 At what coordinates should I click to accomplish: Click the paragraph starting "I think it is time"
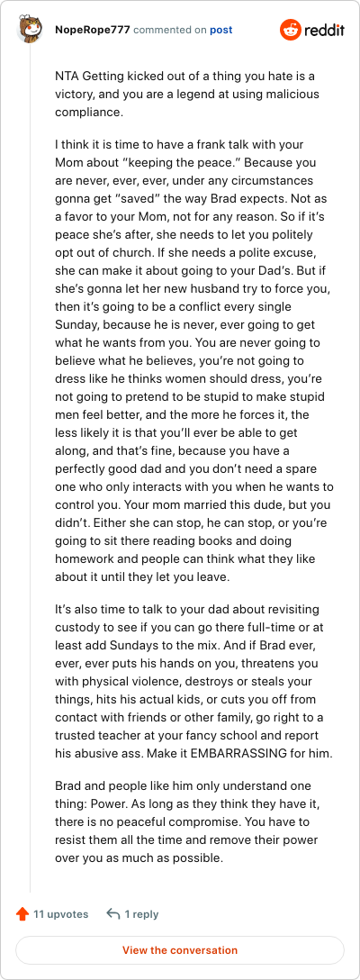(x=187, y=361)
